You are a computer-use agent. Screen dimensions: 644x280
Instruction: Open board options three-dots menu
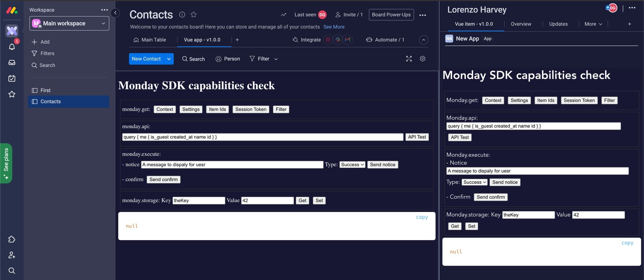coord(423,15)
